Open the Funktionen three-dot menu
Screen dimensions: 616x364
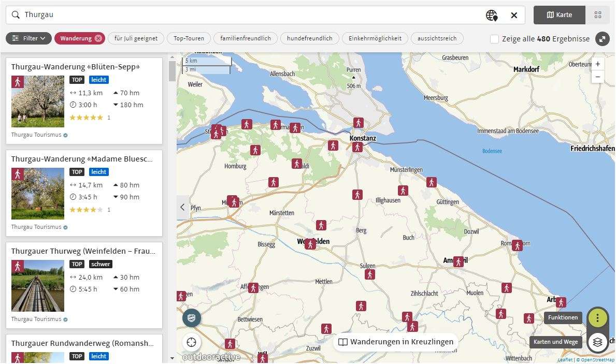[597, 317]
